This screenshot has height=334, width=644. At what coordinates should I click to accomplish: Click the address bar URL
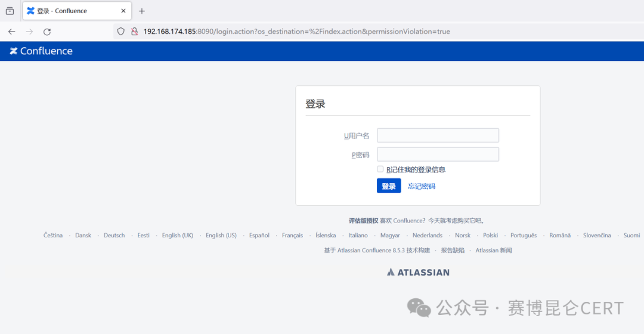[296, 32]
